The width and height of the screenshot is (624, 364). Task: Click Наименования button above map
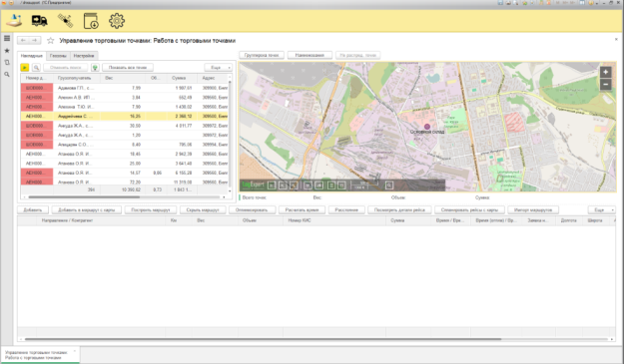(310, 55)
